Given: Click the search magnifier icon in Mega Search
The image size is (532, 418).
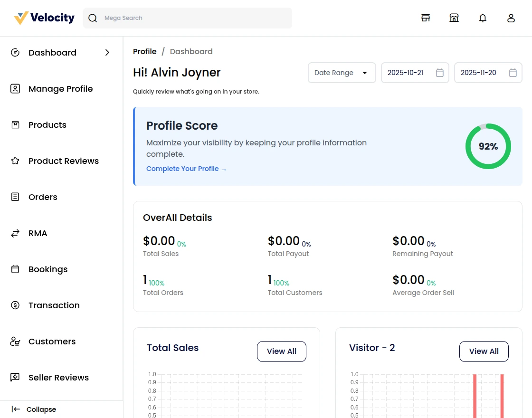Looking at the screenshot, I should pyautogui.click(x=93, y=18).
